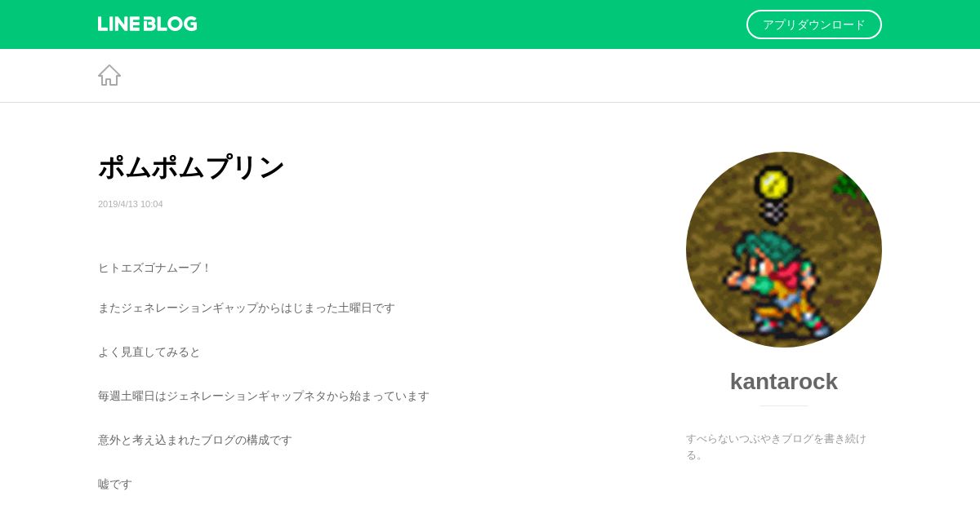
Task: Click the line ヒトエズゴナムーブ！
Action: pyautogui.click(x=155, y=268)
